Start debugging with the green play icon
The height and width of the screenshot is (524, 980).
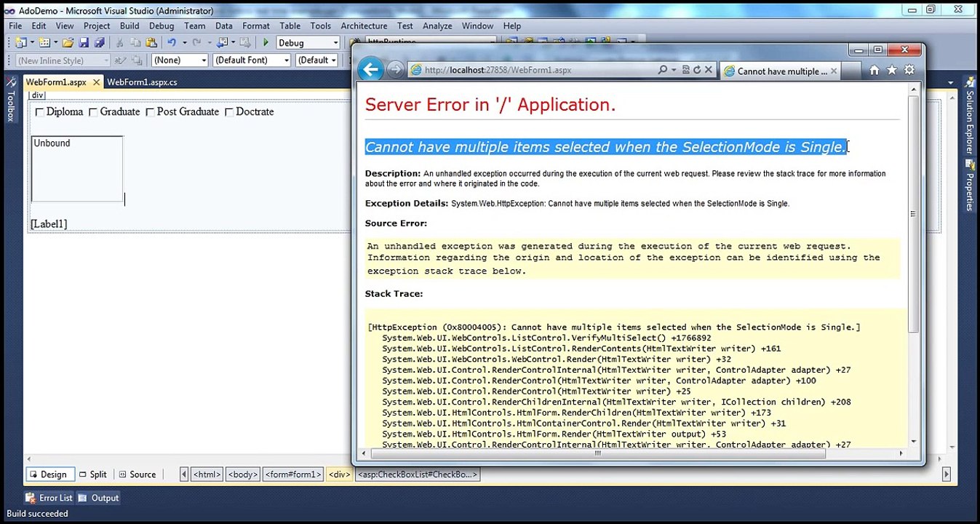click(x=266, y=43)
